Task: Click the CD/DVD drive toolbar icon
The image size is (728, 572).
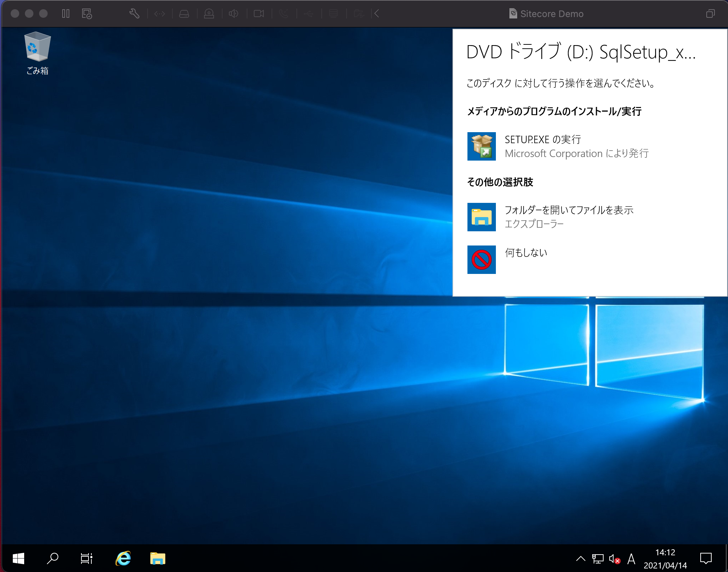Action: point(209,14)
